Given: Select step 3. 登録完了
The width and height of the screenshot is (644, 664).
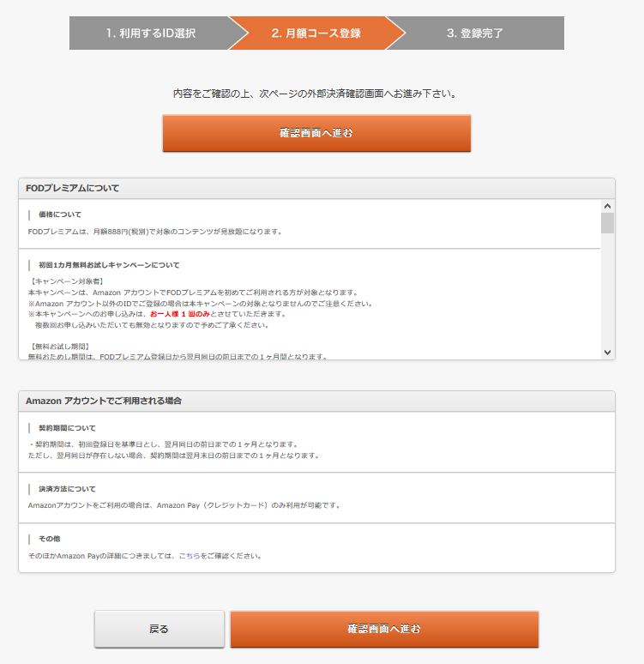Looking at the screenshot, I should coord(475,33).
